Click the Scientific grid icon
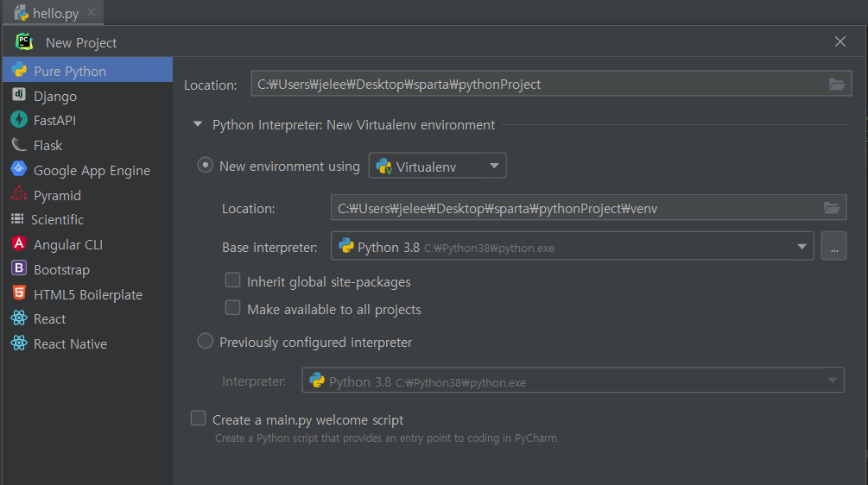Viewport: 868px width, 485px height. pos(17,219)
